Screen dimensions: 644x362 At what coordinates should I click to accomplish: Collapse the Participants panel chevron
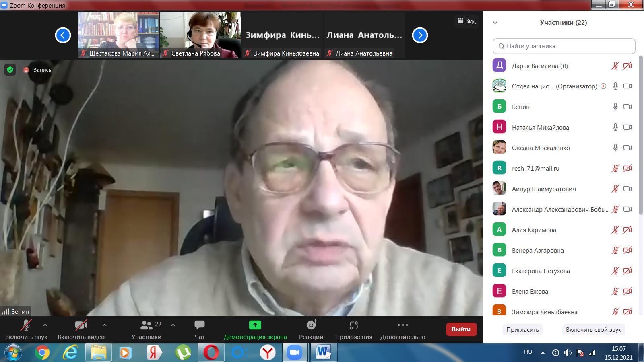[x=495, y=23]
